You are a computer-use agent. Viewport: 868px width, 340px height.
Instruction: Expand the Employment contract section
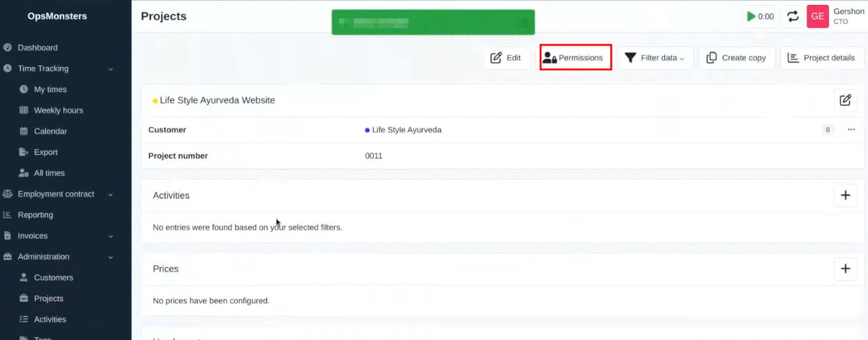tap(111, 194)
